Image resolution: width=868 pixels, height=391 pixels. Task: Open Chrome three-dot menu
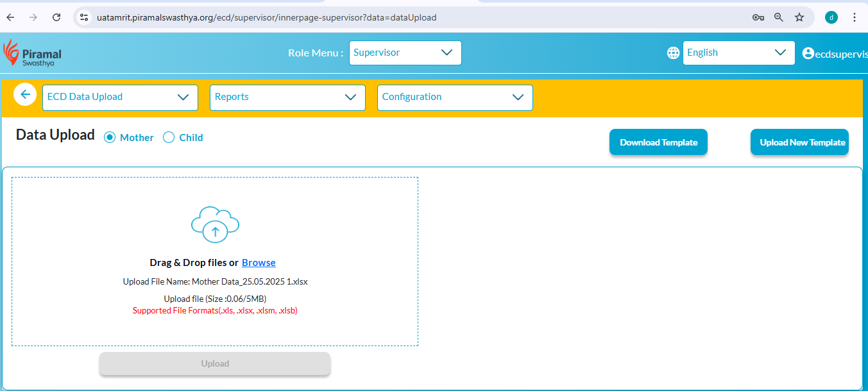click(x=855, y=17)
